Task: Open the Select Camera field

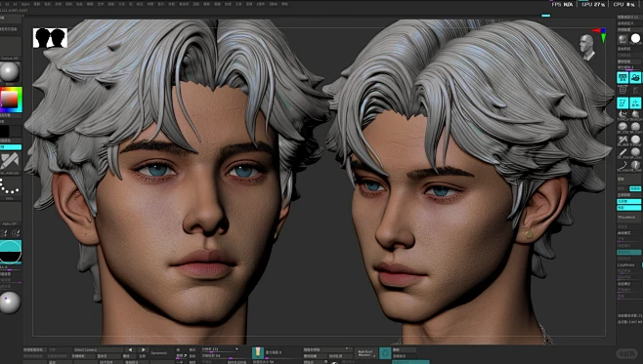Action: [x=98, y=350]
